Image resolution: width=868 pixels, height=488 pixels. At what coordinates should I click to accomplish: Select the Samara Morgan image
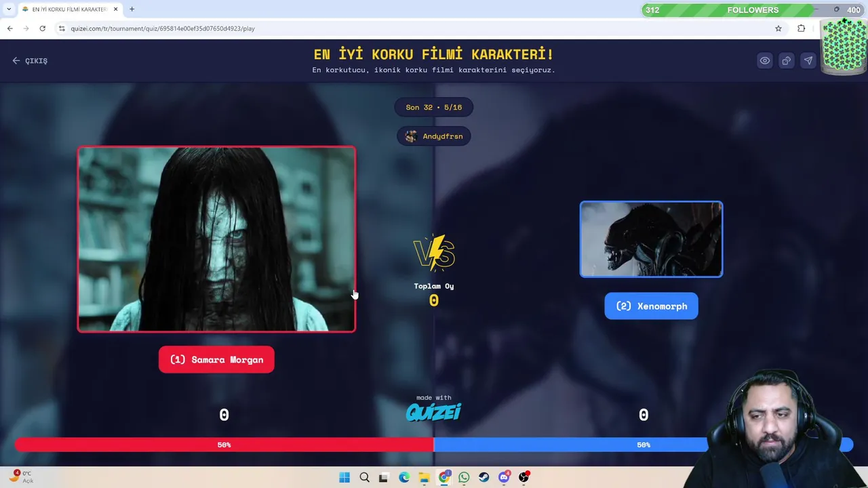click(216, 239)
